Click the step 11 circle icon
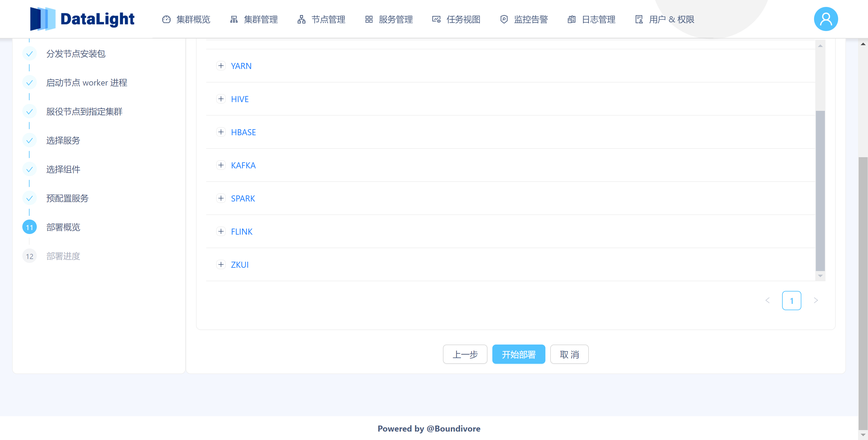 (29, 227)
